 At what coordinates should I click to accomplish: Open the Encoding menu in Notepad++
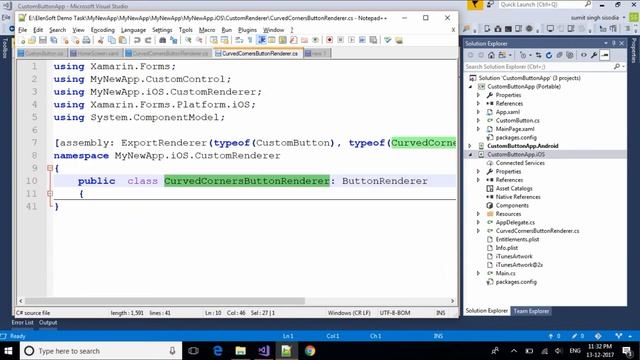(102, 30)
